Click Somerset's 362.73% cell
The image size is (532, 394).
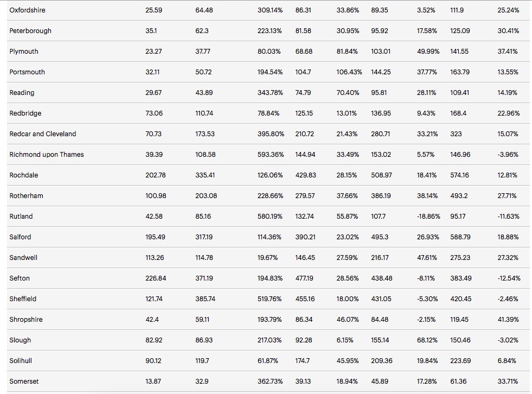pyautogui.click(x=270, y=382)
